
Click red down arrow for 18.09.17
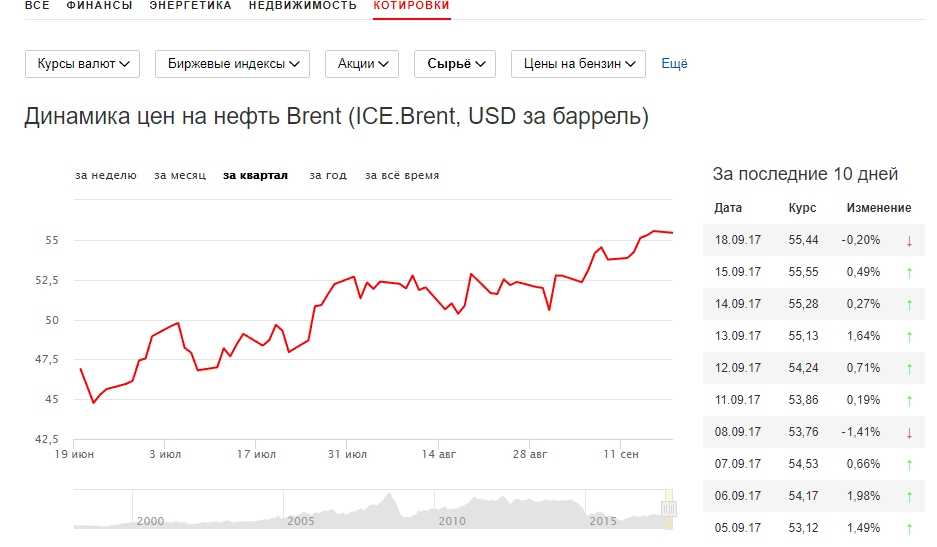click(x=909, y=240)
